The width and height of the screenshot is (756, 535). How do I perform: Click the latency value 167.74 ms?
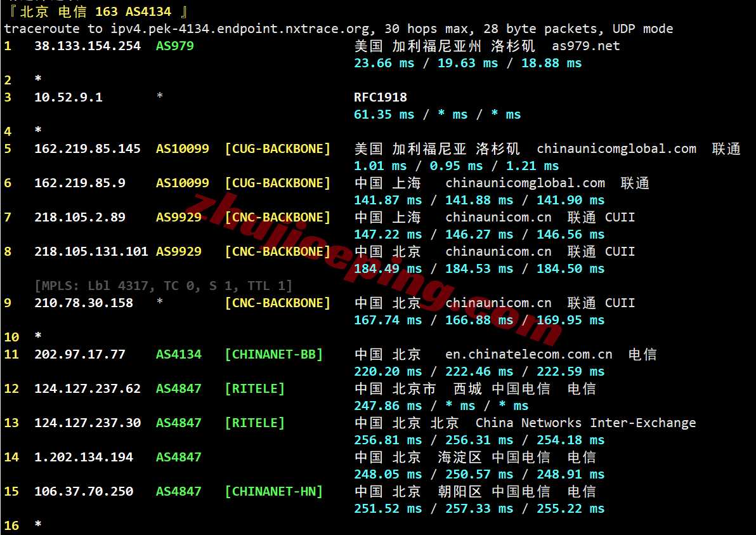[388, 320]
